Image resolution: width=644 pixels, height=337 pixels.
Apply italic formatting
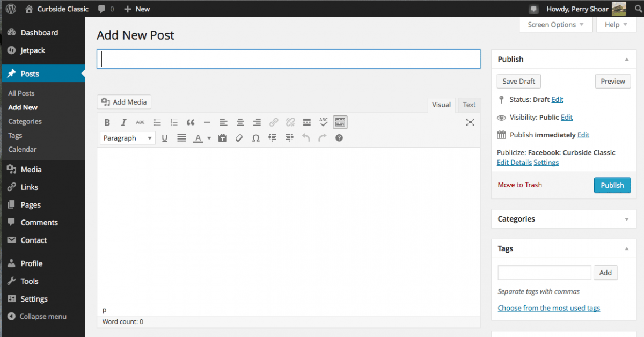[123, 122]
